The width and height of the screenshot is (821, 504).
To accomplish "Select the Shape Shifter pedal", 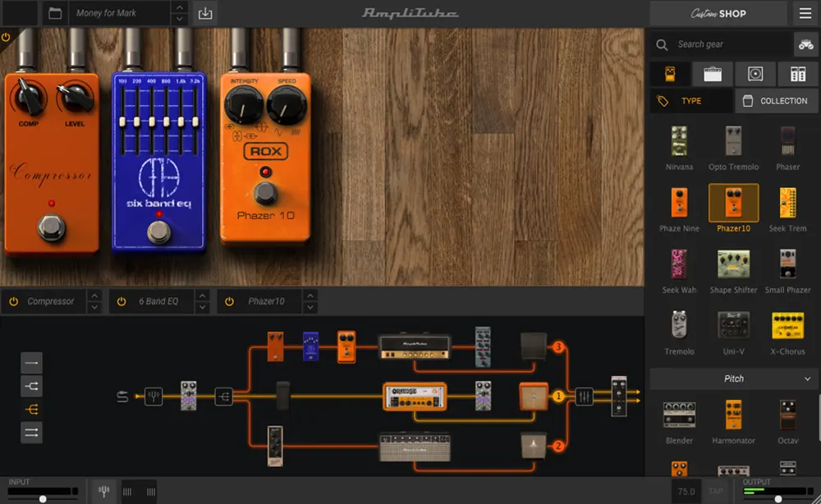I will coord(733,271).
